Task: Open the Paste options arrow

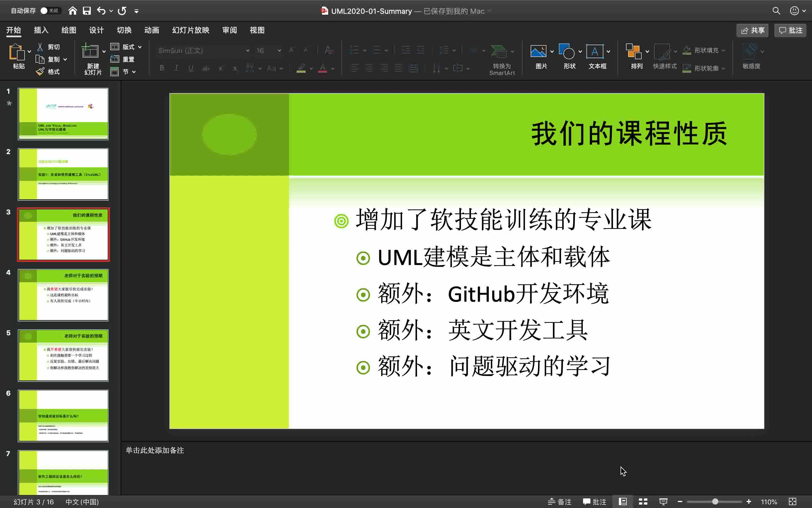Action: click(29, 51)
